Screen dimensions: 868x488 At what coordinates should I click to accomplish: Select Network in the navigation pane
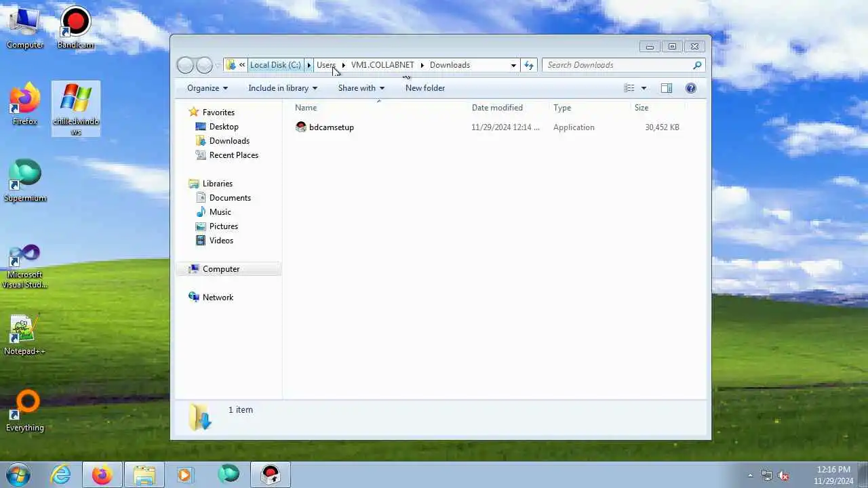[218, 298]
